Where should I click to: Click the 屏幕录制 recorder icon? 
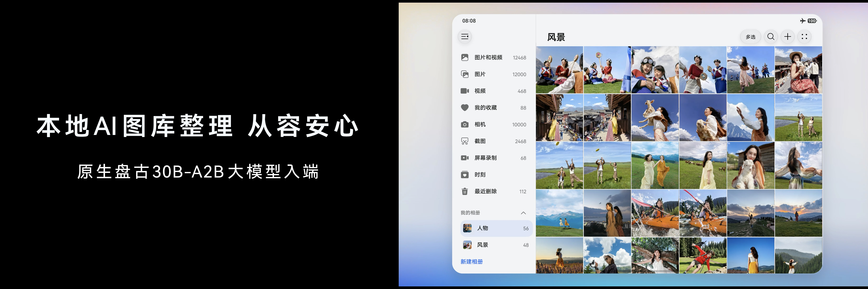(x=465, y=158)
